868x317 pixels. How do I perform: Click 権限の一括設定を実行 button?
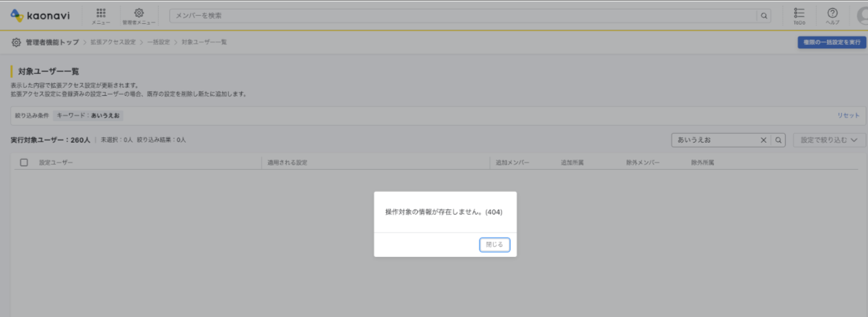830,42
